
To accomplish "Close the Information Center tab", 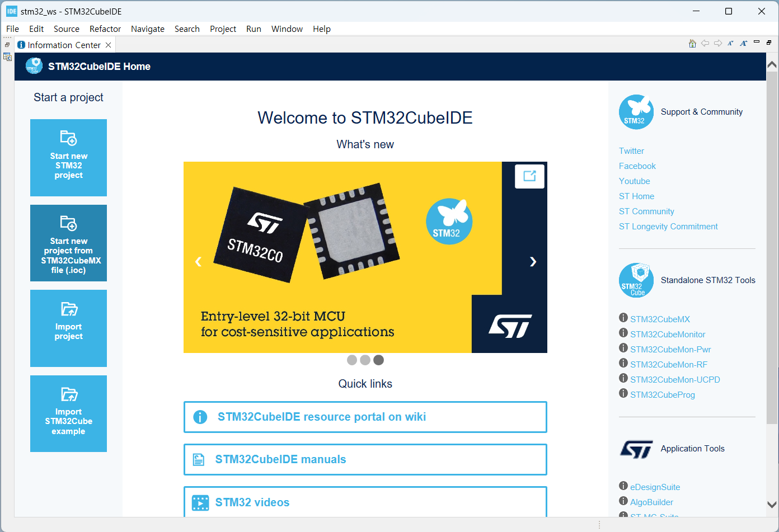I will pos(109,45).
